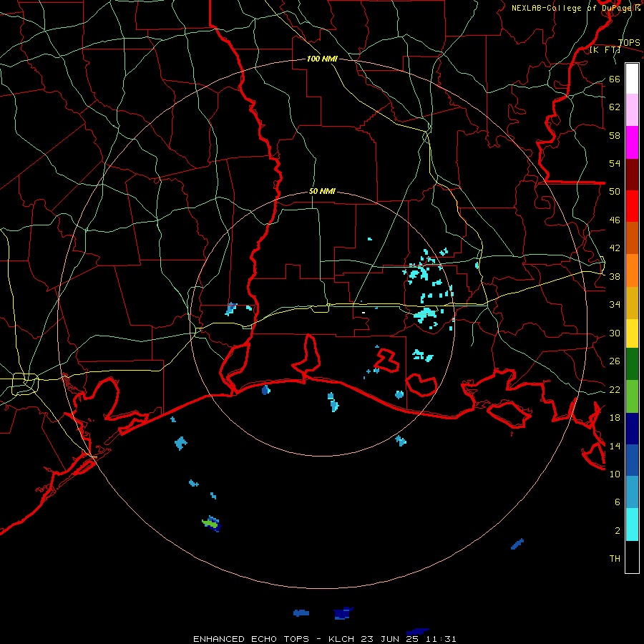Click the "100 NMI" range ring label

pos(322,59)
